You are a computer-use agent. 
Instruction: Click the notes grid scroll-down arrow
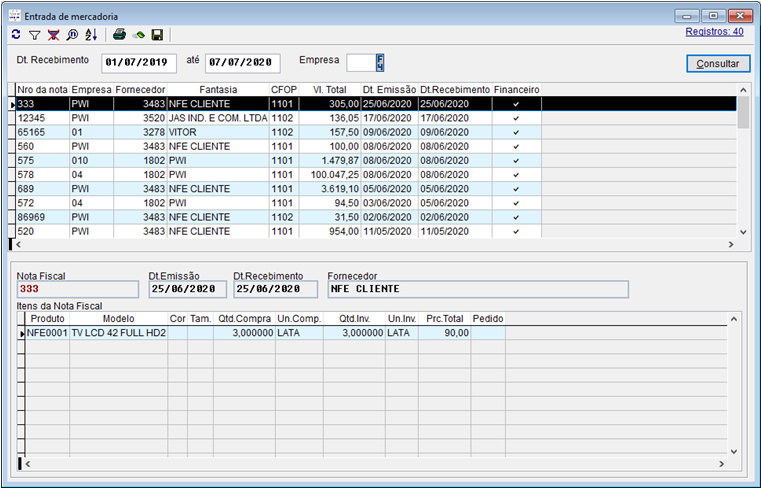click(x=743, y=232)
